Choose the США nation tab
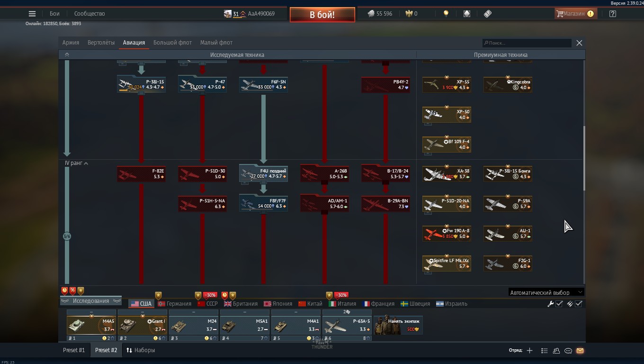 tap(141, 304)
